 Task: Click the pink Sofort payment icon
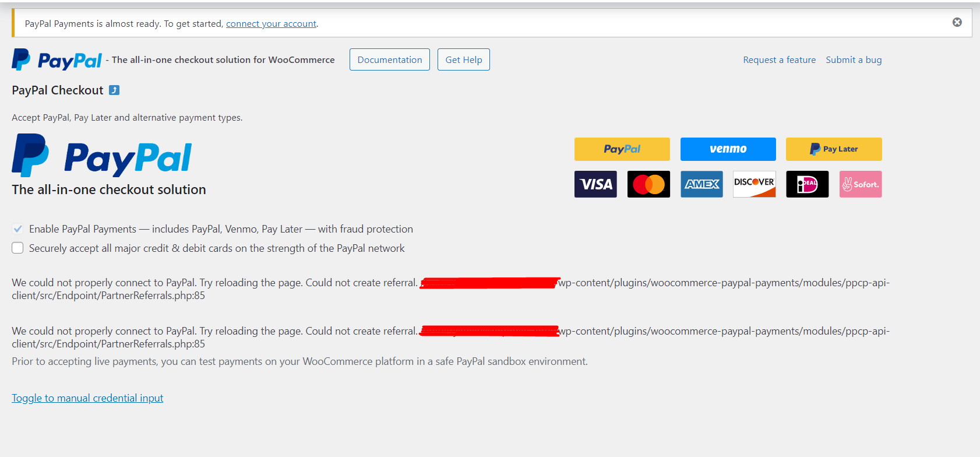(x=861, y=184)
